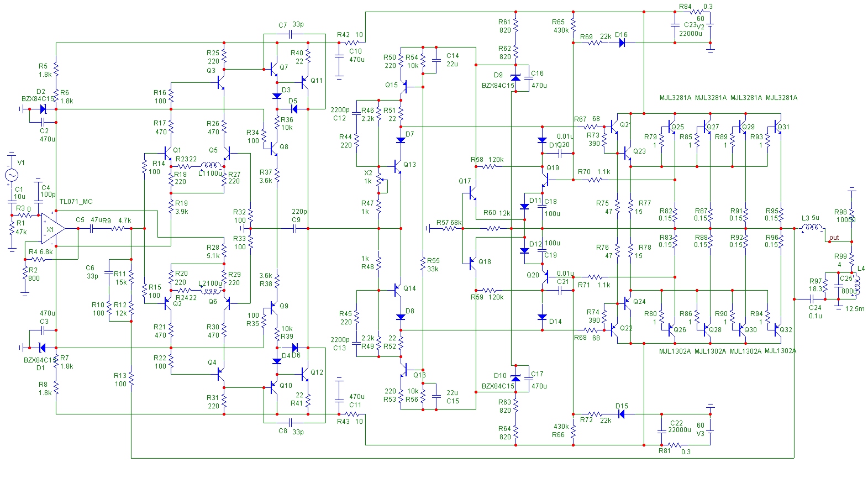
Task: Pick the Q9 transistor symbol
Action: click(x=273, y=308)
